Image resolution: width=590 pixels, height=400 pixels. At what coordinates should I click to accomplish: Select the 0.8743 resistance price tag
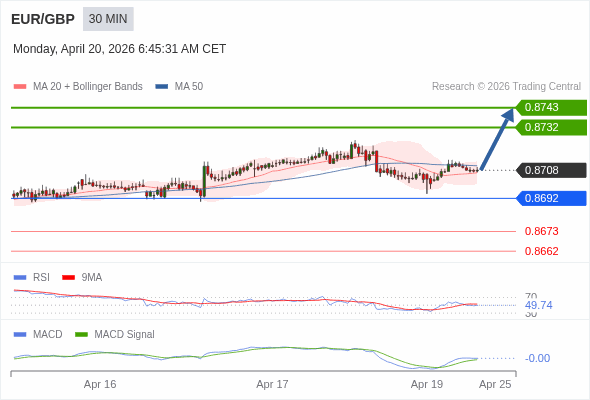click(551, 108)
